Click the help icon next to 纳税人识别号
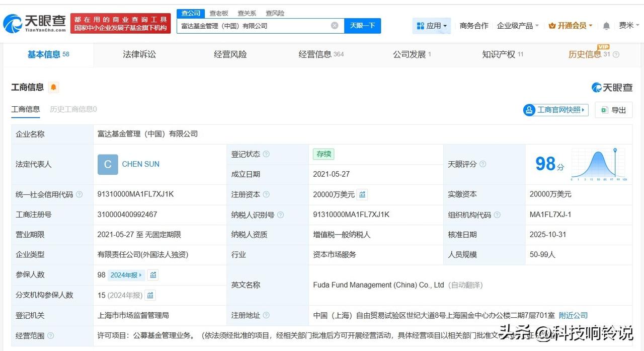 point(280,215)
